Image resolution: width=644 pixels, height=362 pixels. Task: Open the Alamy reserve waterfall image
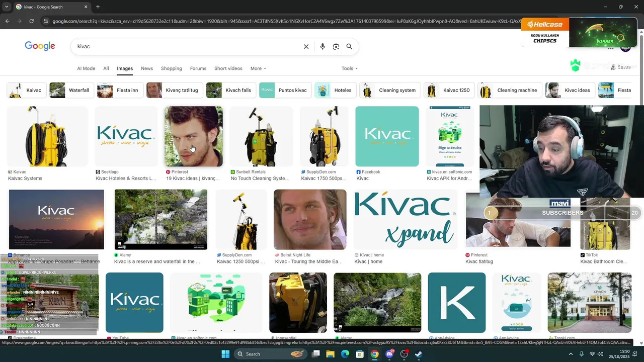[x=161, y=220]
